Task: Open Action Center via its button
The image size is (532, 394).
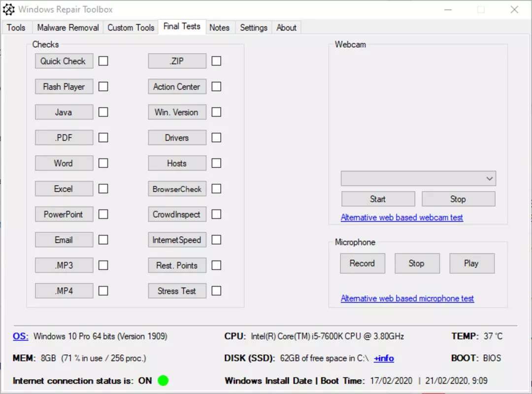Action: click(x=177, y=87)
